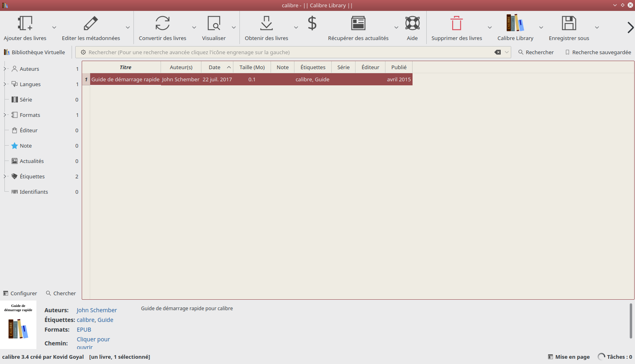The height and width of the screenshot is (364, 635).
Task: Click the Actualités newspaper icon
Action: 15,161
